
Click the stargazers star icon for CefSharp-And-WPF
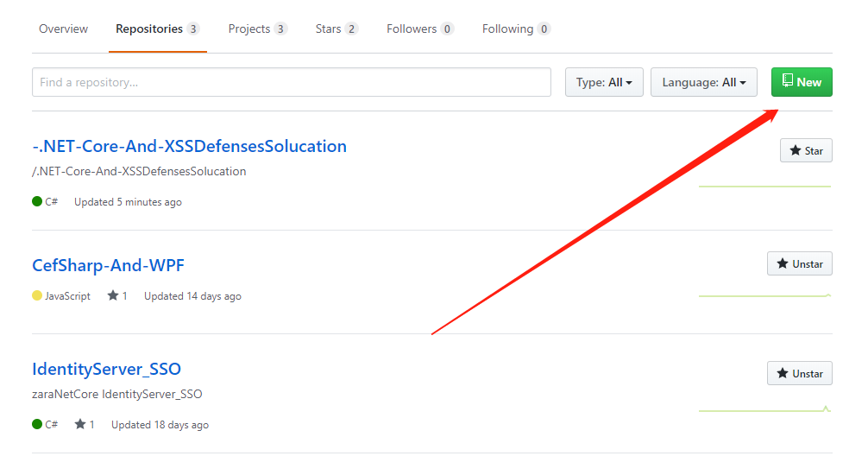[113, 296]
